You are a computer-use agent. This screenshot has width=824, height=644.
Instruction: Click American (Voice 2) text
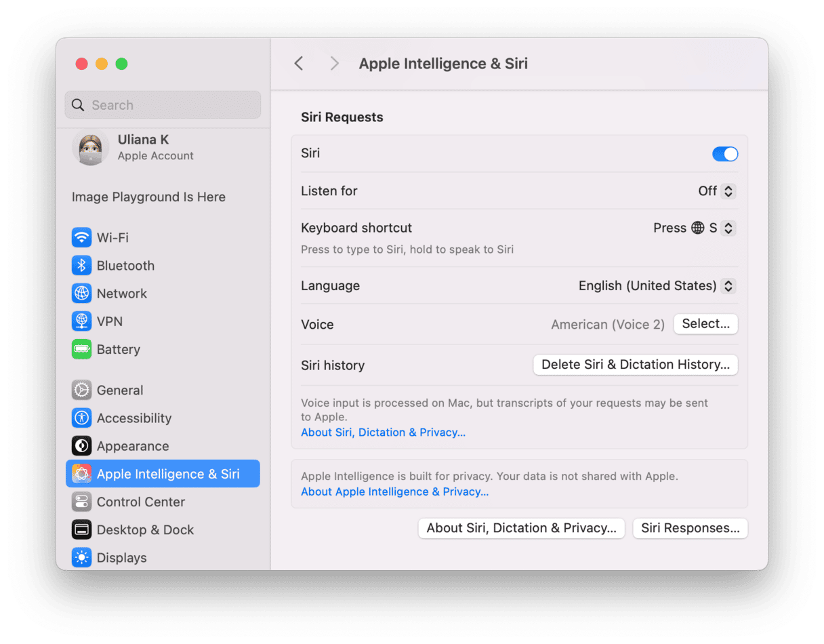608,325
